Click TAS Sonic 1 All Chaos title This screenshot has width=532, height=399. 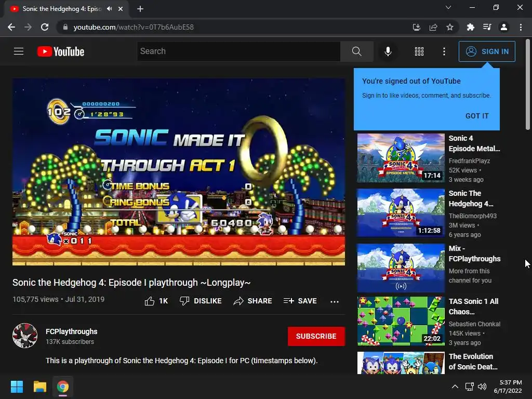[473, 307]
